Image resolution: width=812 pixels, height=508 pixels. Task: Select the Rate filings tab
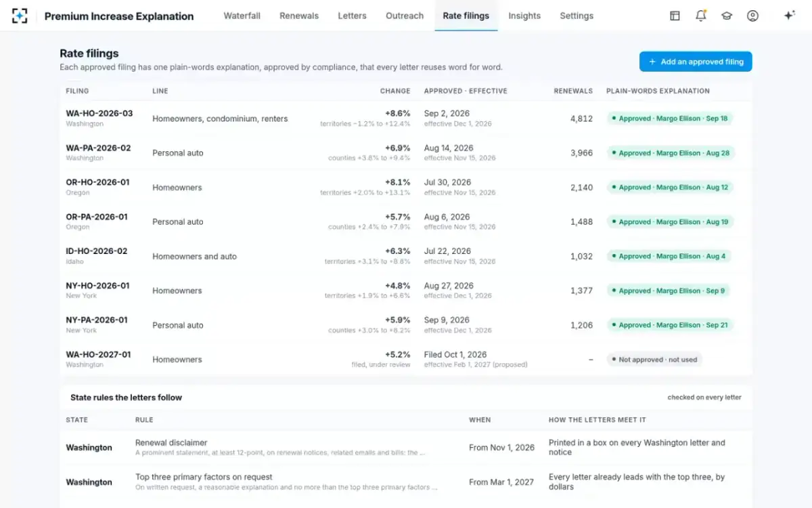[x=466, y=16]
